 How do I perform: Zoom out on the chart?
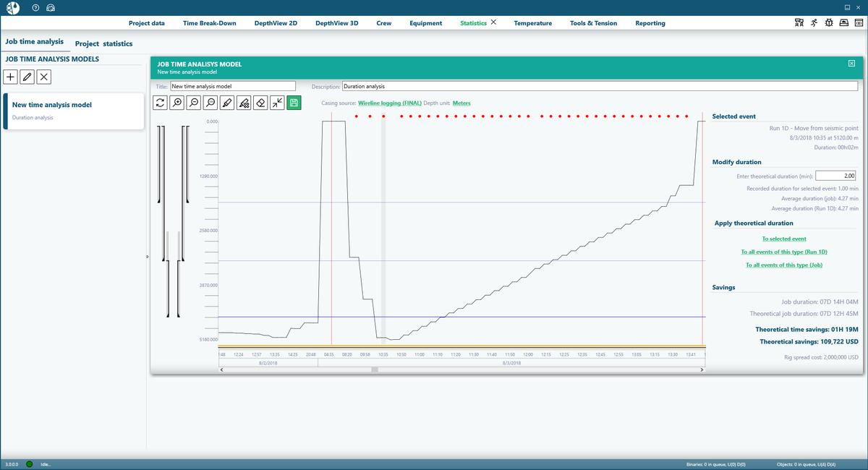(x=194, y=103)
